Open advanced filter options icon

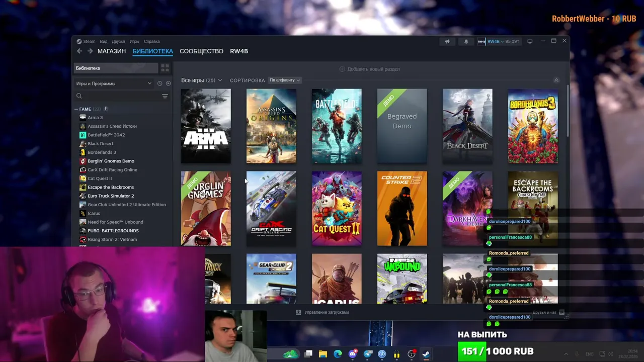coord(165,96)
